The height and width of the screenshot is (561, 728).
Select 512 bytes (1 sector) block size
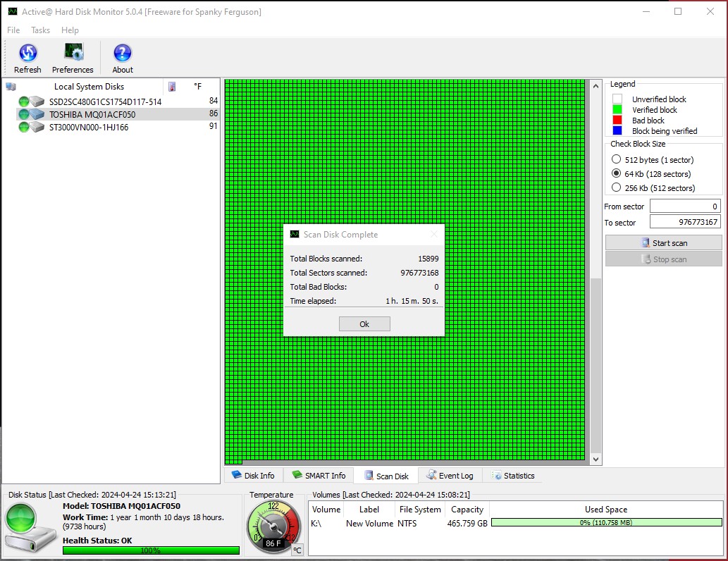click(x=617, y=160)
